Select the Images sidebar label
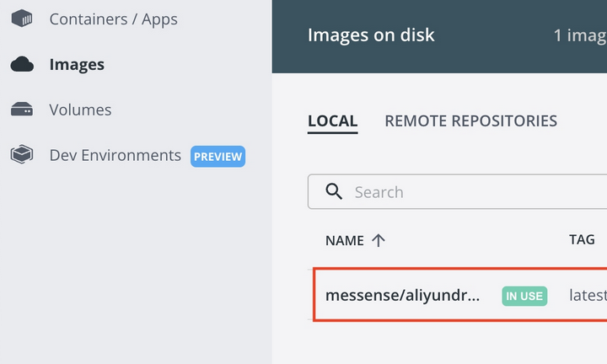Screen dimensions: 607x364 tap(77, 64)
